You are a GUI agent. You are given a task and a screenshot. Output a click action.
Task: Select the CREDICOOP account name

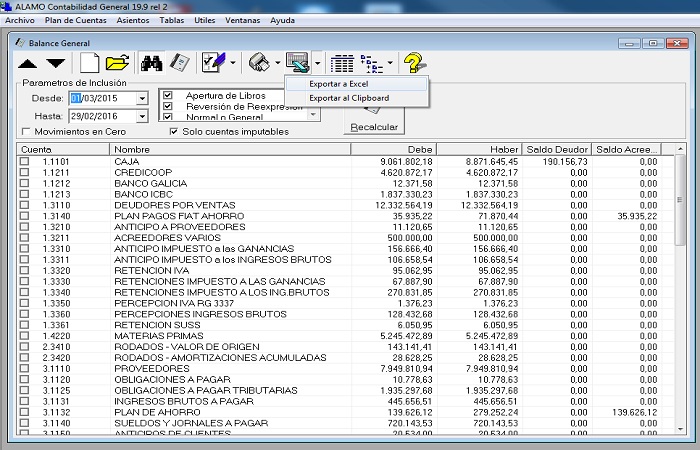pyautogui.click(x=143, y=172)
